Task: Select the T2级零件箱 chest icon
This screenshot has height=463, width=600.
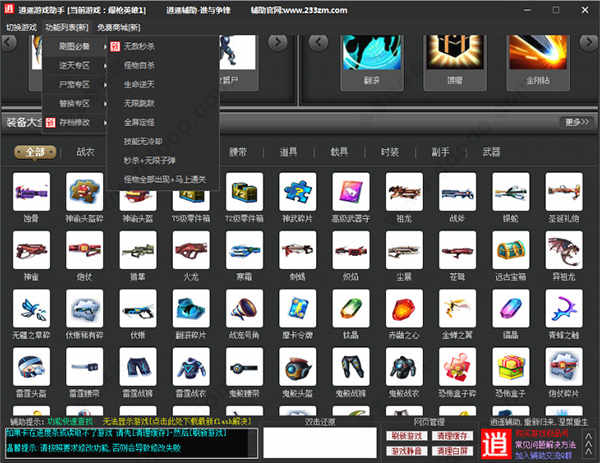Action: pos(245,192)
